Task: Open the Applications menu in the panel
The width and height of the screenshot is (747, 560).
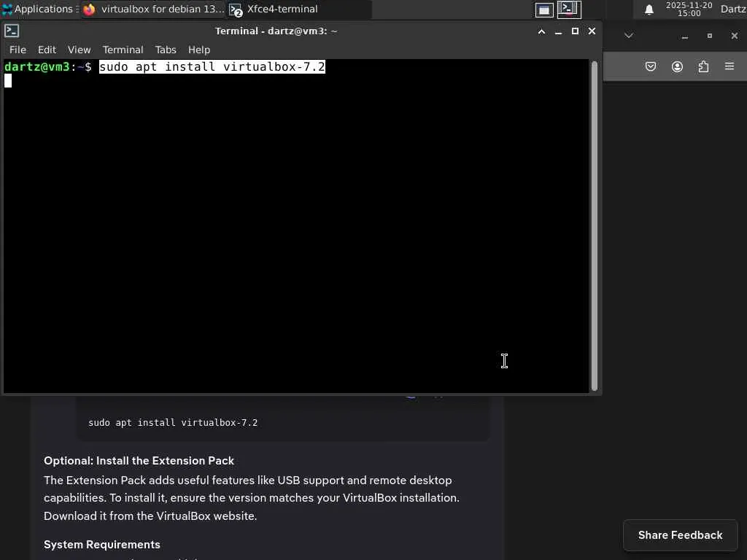Action: pyautogui.click(x=39, y=9)
